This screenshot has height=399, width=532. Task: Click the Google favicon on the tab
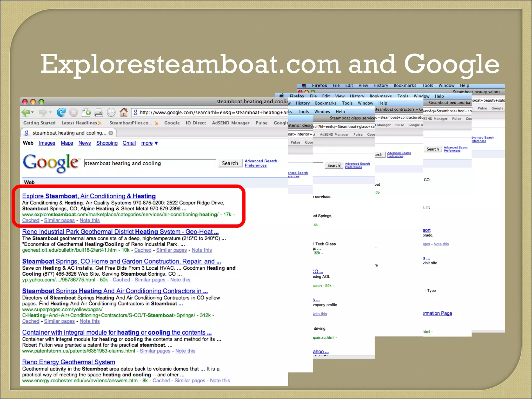tap(26, 133)
